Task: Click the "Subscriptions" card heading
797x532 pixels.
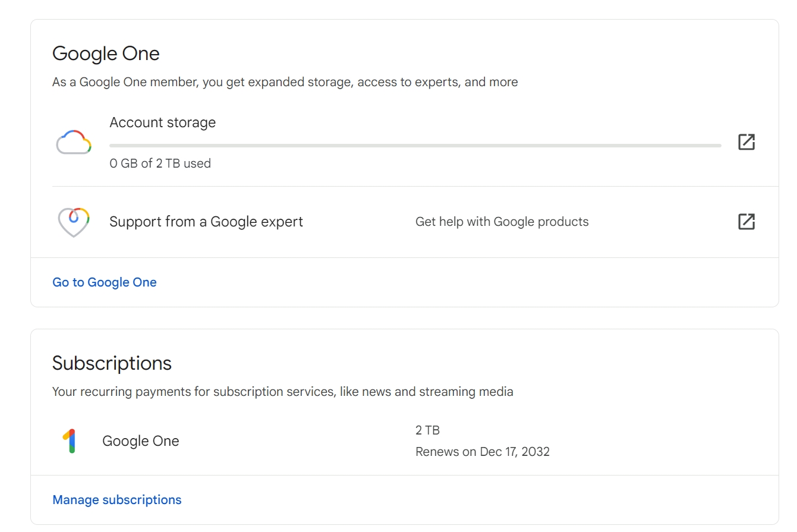Action: tap(112, 363)
